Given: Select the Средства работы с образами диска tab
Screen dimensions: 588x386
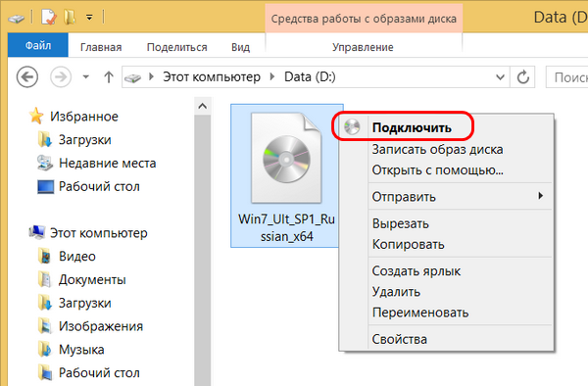Looking at the screenshot, I should point(364,19).
